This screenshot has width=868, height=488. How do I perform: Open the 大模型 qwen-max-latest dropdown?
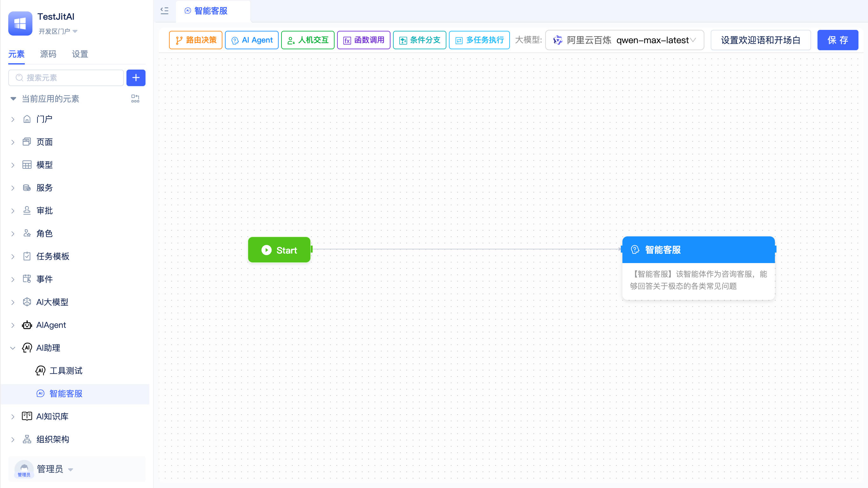point(624,40)
